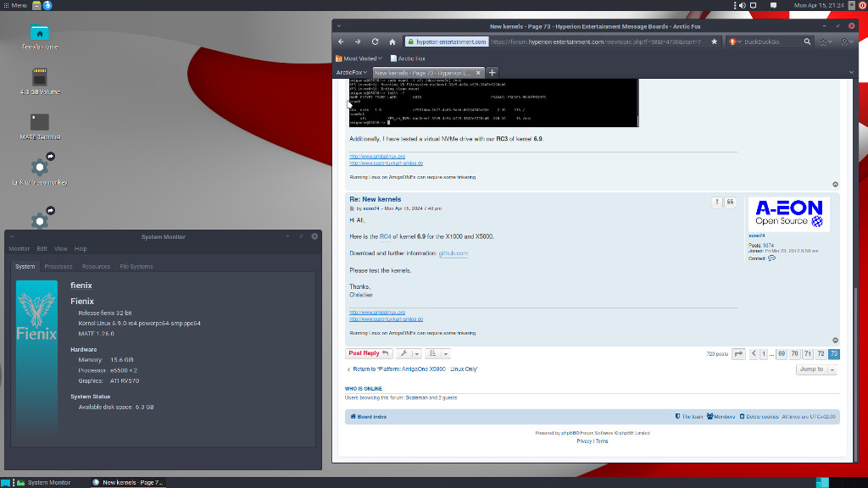Follow the RC4 kernel link

(386, 237)
